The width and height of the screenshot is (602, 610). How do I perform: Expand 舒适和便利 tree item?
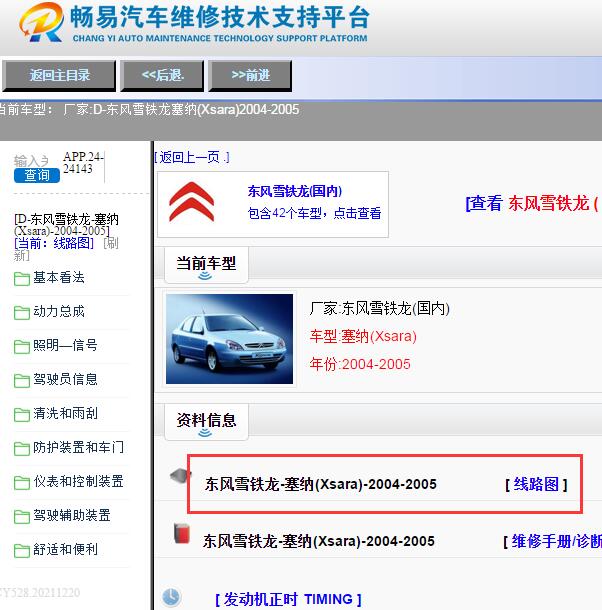click(65, 549)
